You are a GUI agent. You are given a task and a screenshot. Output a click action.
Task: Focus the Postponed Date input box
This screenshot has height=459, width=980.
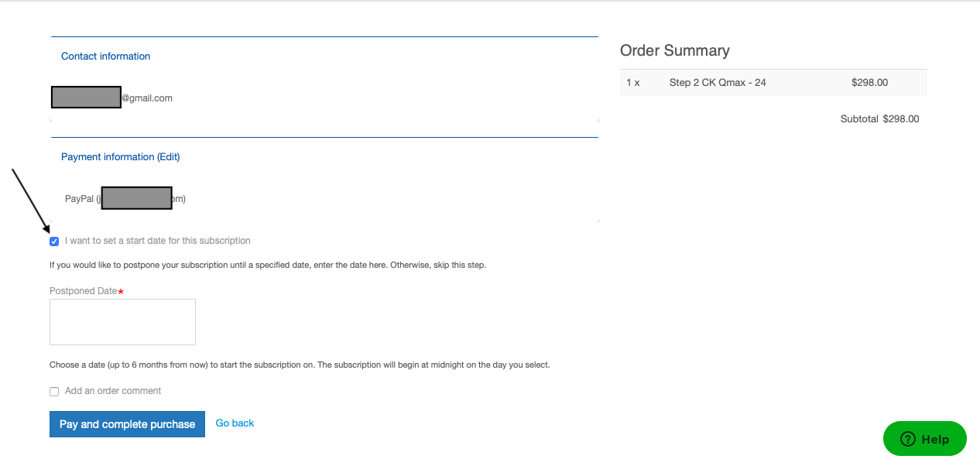pos(122,322)
